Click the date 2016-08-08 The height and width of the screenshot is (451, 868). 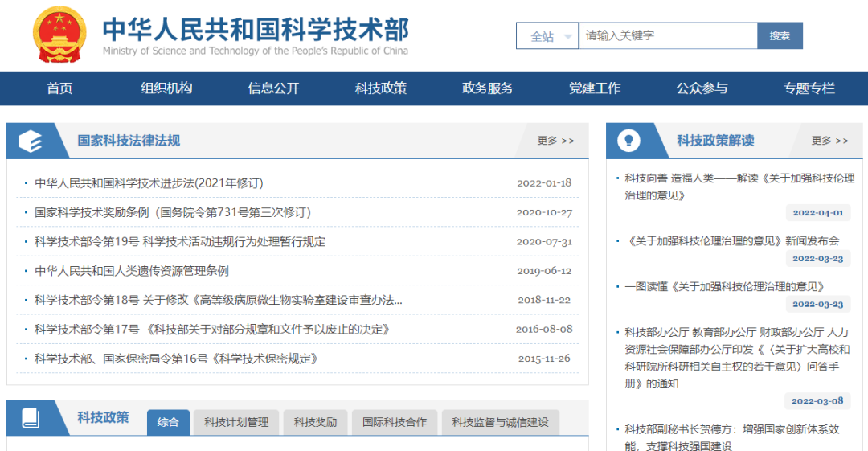[544, 329]
